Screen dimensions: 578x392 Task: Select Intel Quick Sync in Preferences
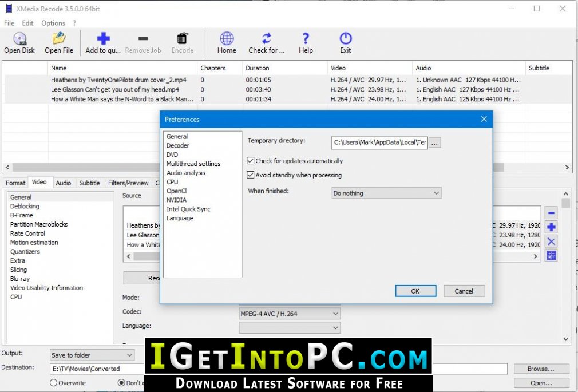188,209
